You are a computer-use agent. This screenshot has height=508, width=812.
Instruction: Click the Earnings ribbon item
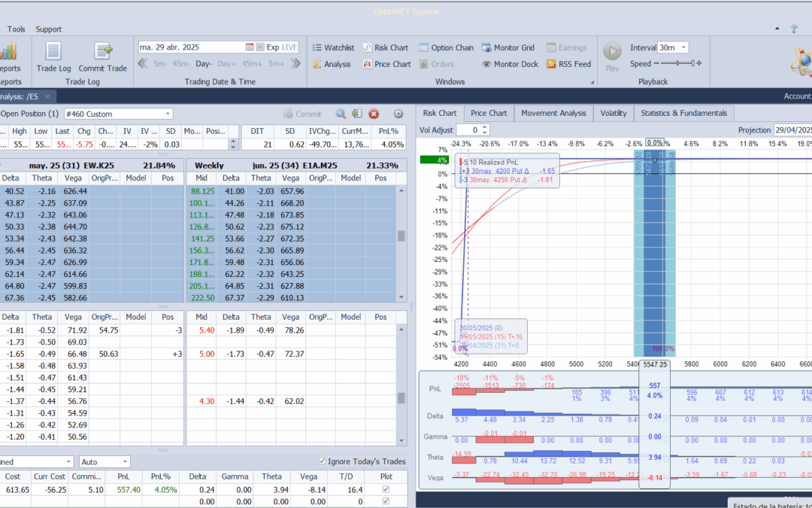(567, 47)
